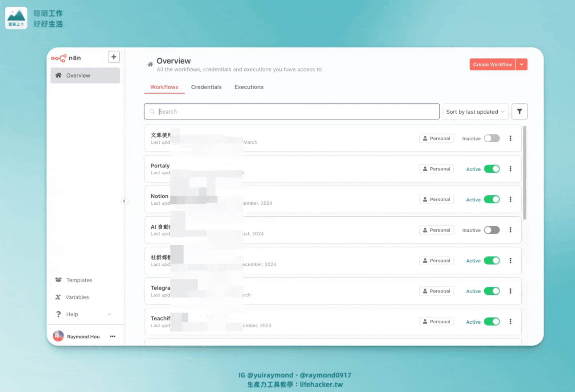
Task: Open Overview in the sidebar
Action: [85, 75]
